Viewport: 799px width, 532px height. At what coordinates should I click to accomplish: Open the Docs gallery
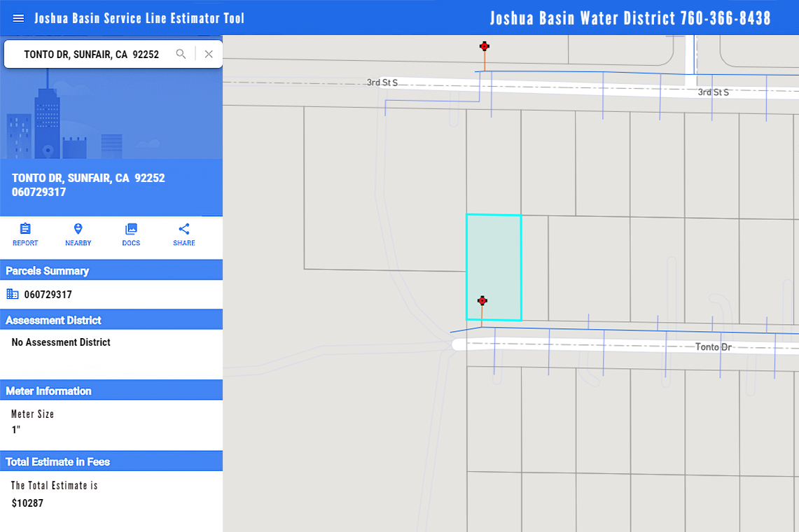pos(131,234)
